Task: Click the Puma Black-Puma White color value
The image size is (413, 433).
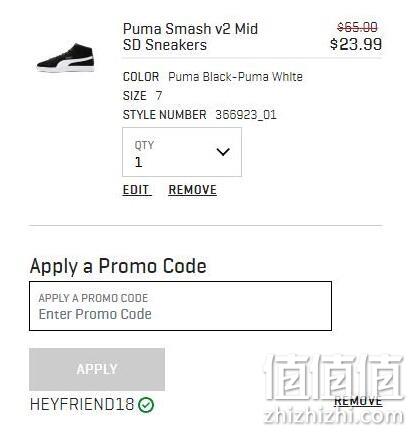Action: [x=235, y=77]
